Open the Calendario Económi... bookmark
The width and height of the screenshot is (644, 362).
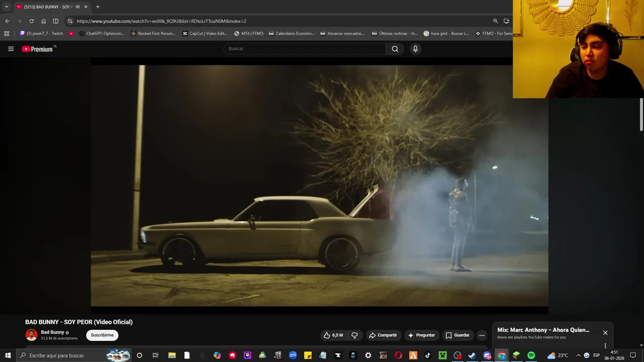pyautogui.click(x=292, y=34)
